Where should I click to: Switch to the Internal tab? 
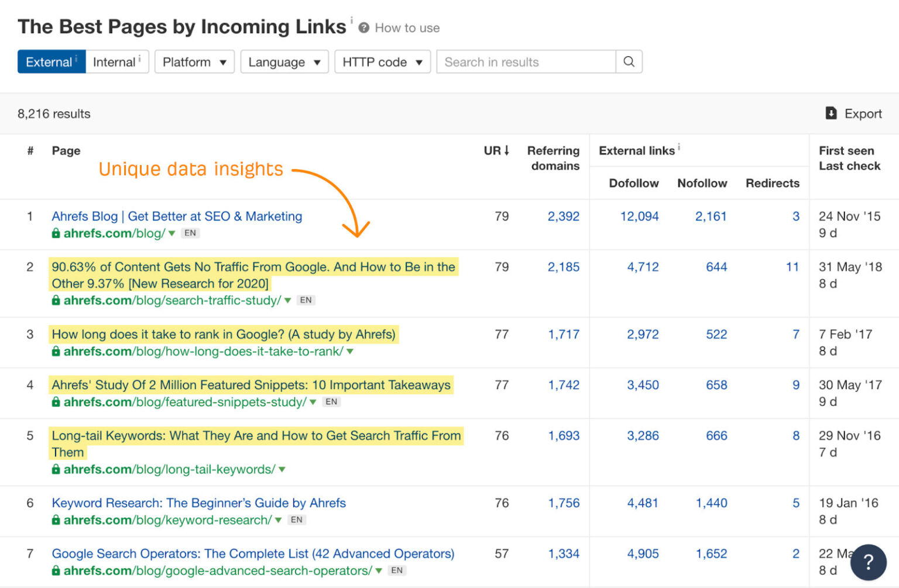pyautogui.click(x=115, y=61)
